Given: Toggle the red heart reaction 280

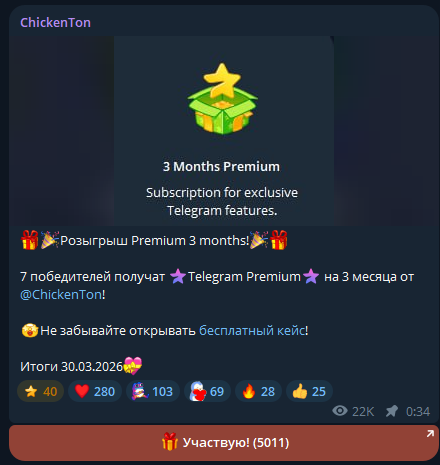Looking at the screenshot, I should pyautogui.click(x=95, y=391).
